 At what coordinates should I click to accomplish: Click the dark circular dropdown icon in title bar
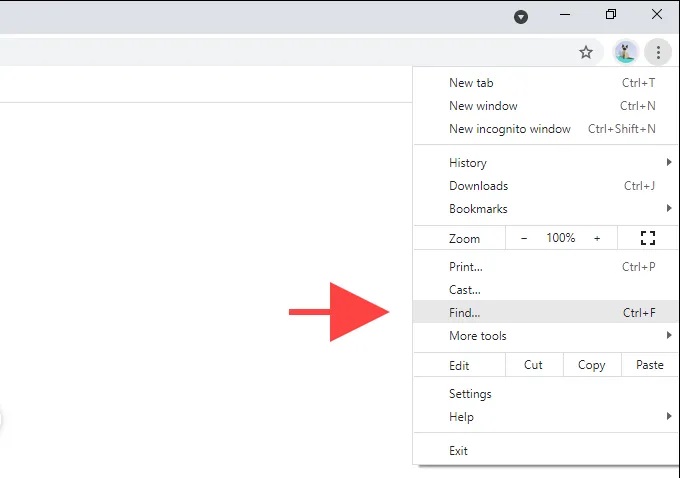(x=521, y=16)
